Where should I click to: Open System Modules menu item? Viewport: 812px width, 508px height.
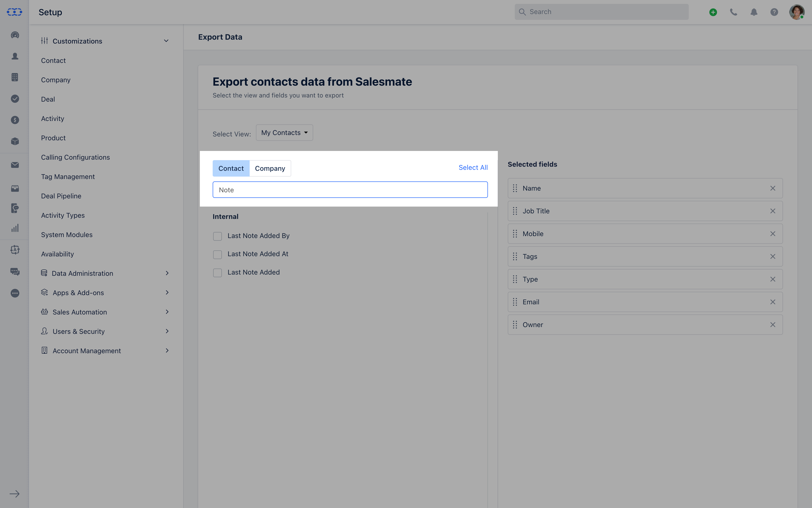coord(67,234)
